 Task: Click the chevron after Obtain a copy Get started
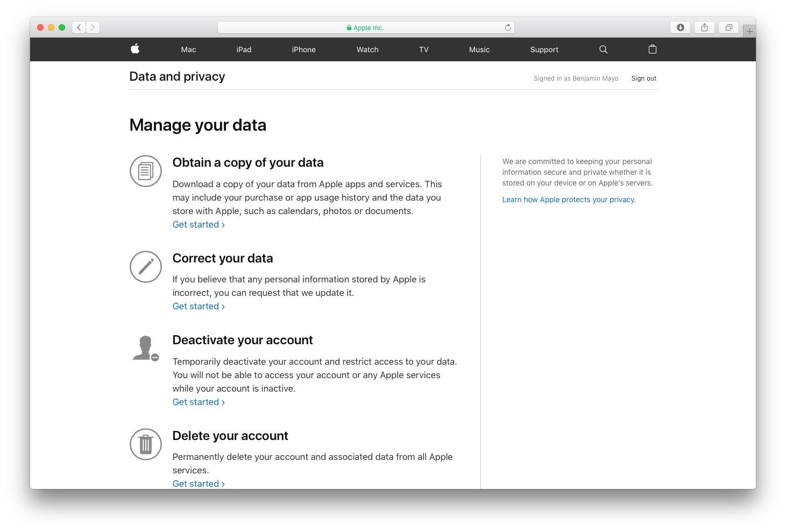click(x=222, y=225)
